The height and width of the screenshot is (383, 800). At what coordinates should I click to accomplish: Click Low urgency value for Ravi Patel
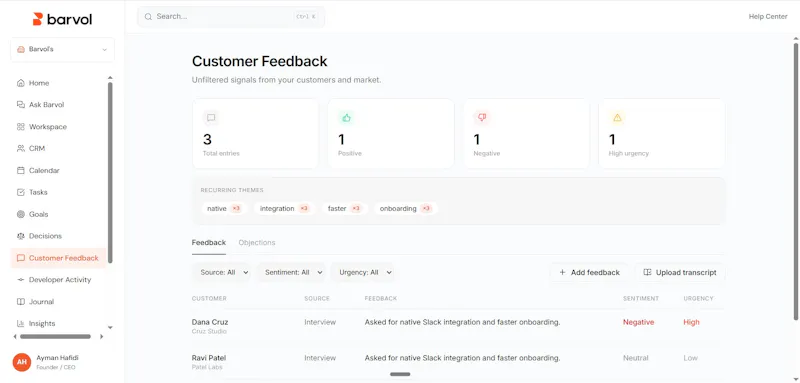pos(690,358)
